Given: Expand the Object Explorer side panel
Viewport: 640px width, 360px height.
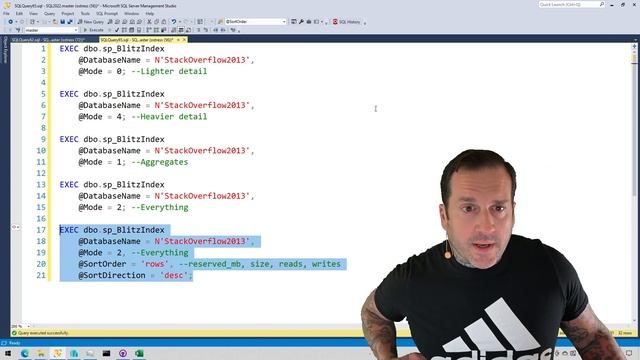Looking at the screenshot, I should click(5, 50).
